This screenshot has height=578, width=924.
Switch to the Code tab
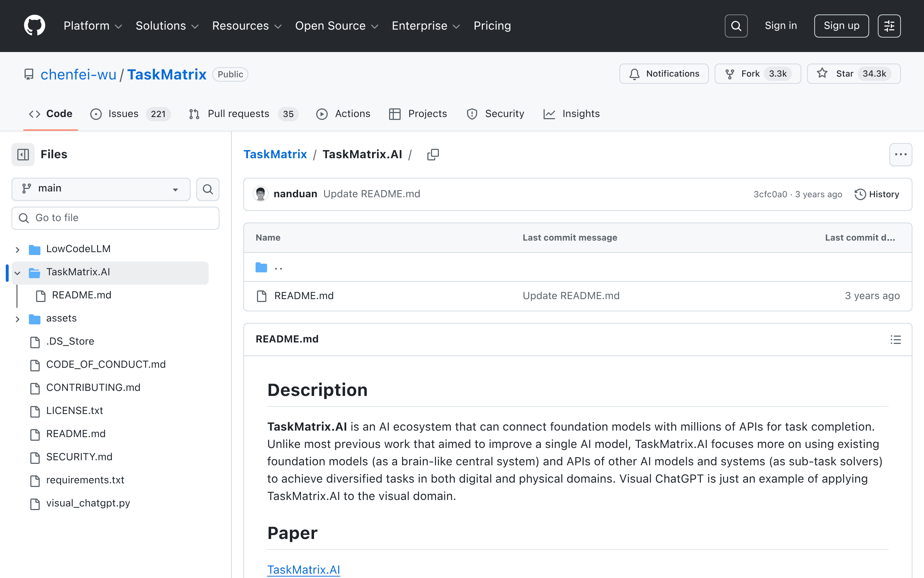pos(51,114)
